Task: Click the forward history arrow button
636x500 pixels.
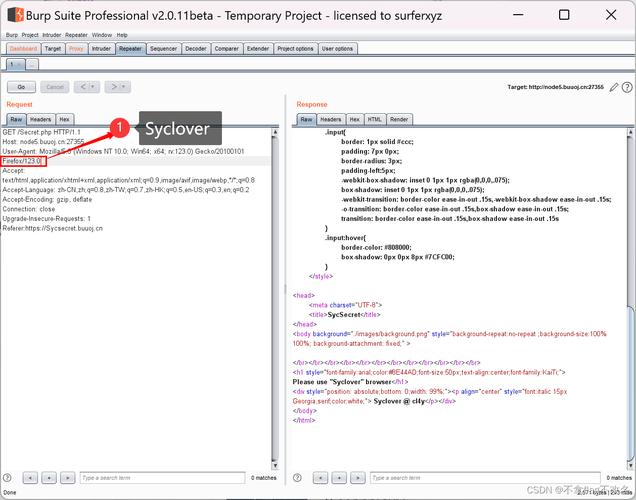Action: pyautogui.click(x=114, y=87)
